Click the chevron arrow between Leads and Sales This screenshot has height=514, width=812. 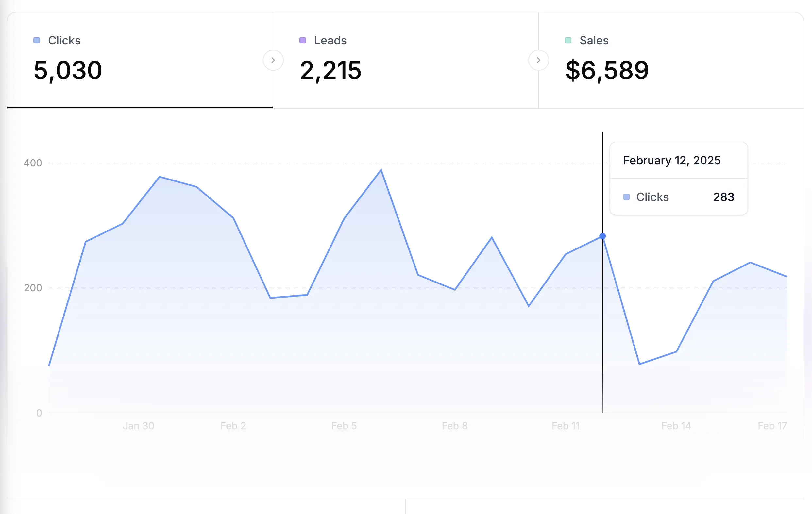[x=539, y=60]
